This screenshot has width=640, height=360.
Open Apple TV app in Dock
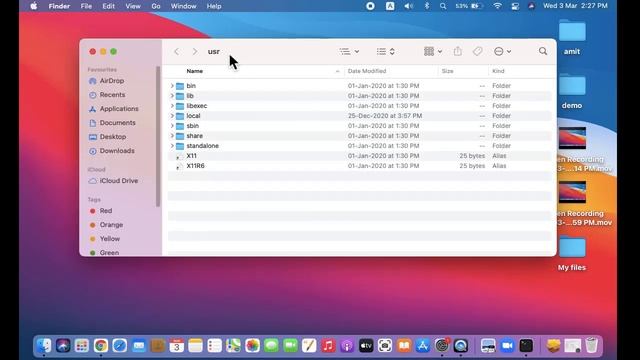pyautogui.click(x=366, y=346)
